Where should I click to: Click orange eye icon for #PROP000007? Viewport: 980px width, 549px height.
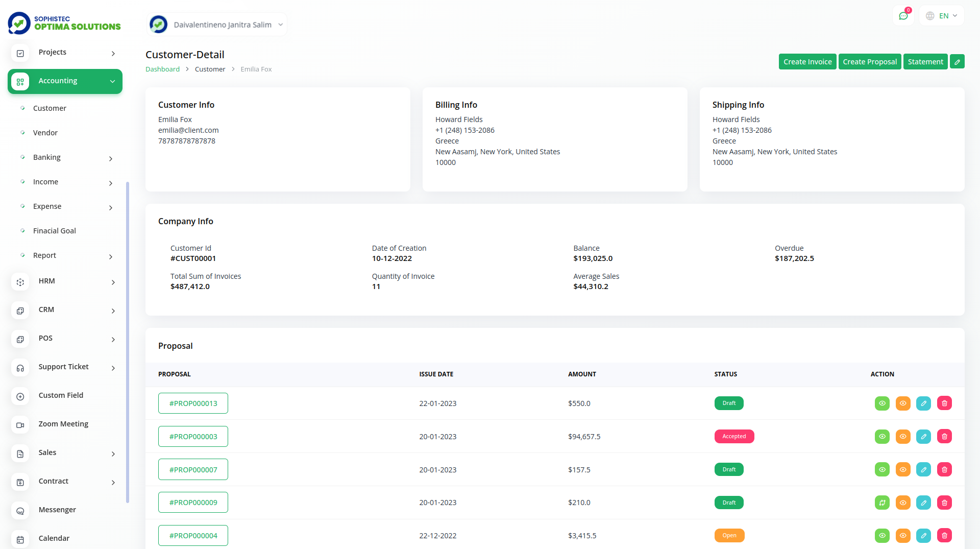tap(903, 469)
